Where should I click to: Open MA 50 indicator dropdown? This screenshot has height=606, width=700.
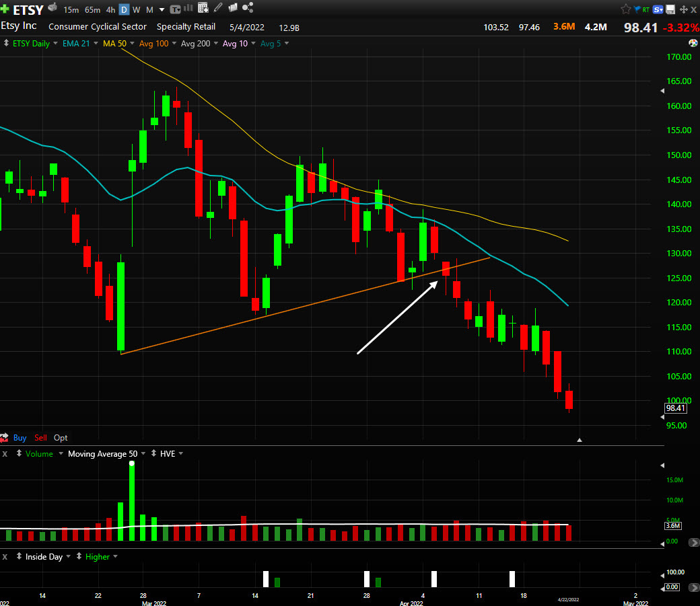point(132,43)
